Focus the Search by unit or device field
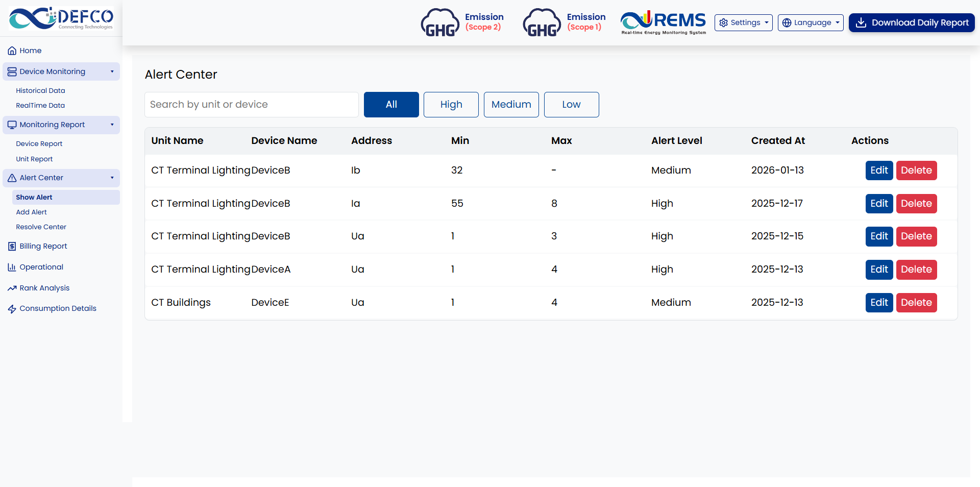Screen dimensions: 980x487 (252, 105)
